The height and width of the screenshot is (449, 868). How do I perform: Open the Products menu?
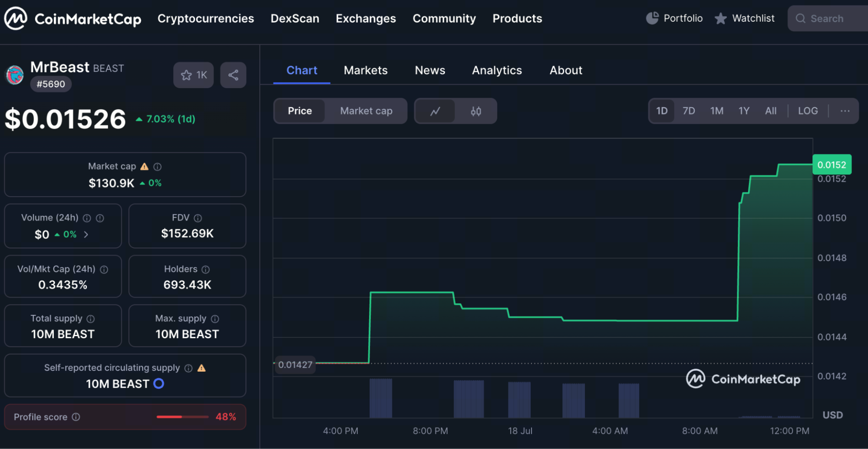517,19
